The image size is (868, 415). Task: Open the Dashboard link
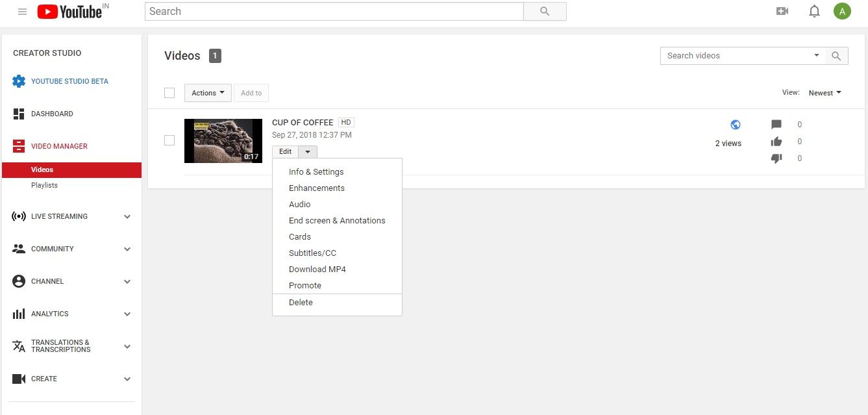52,114
